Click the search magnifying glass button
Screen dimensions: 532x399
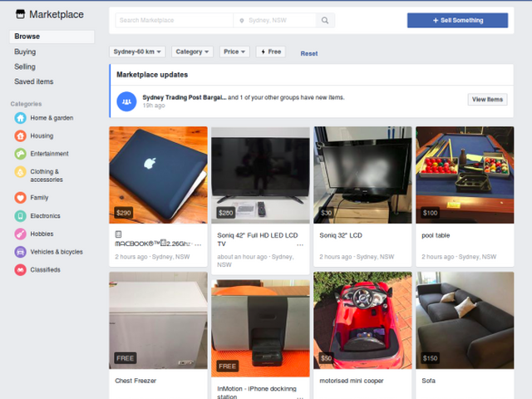[325, 20]
